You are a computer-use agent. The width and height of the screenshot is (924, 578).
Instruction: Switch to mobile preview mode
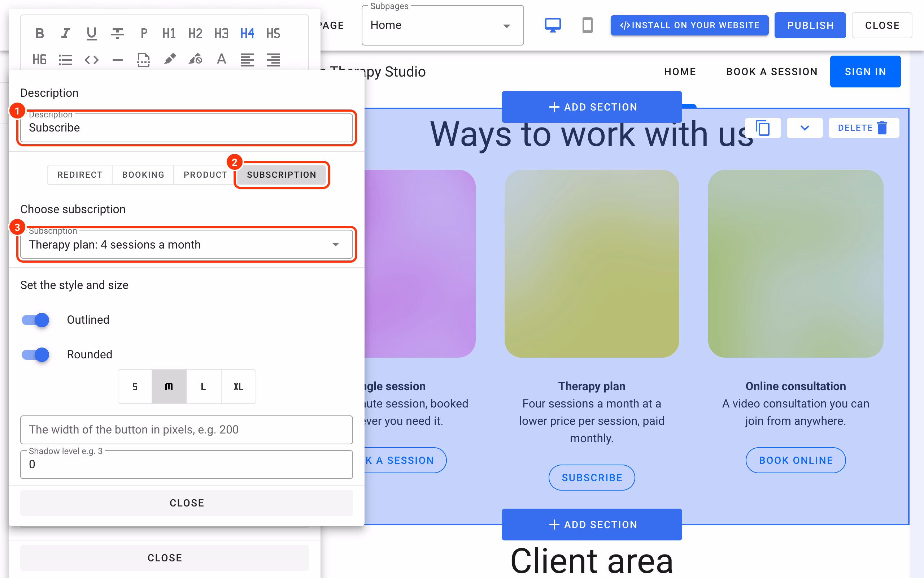[x=587, y=25]
